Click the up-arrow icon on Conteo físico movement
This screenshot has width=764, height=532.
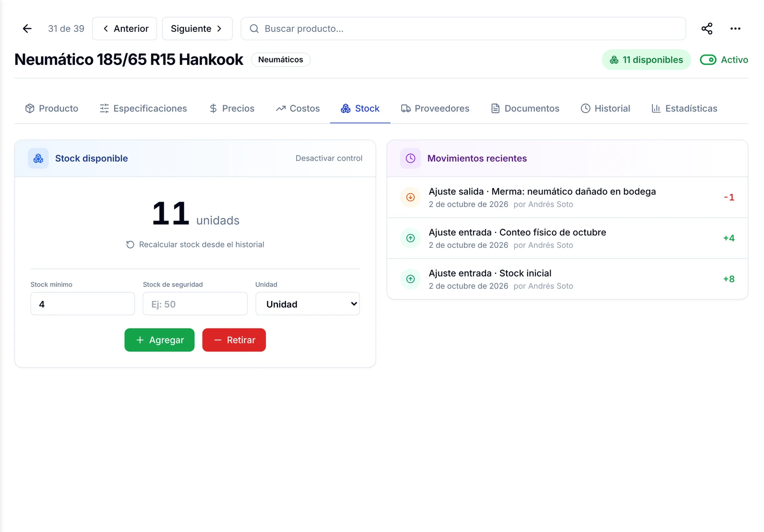pos(411,238)
